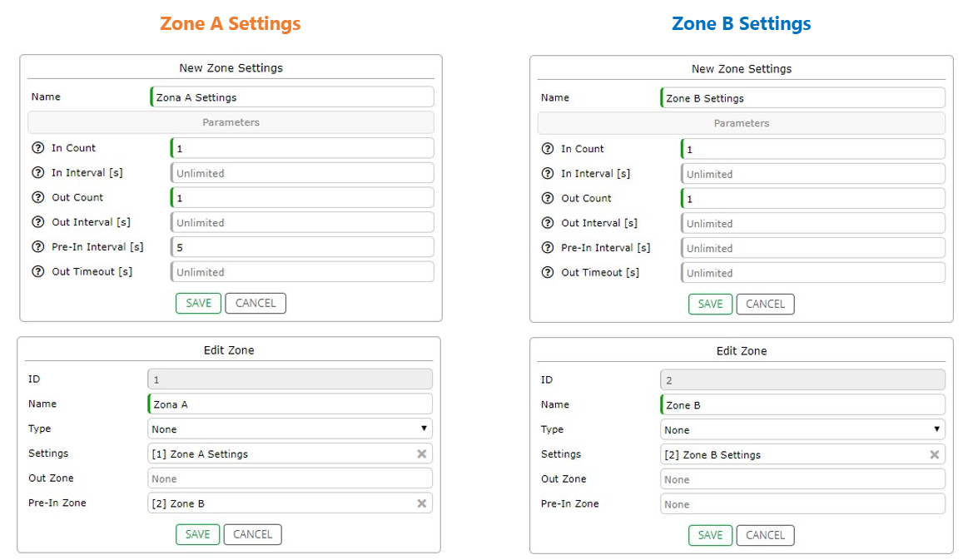This screenshot has height=560, width=973.
Task: Cancel the Edit Zone form for Zone B
Action: (x=765, y=535)
